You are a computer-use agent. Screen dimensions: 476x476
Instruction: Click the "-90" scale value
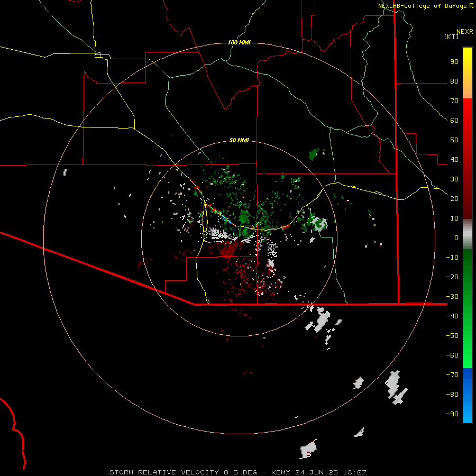pyautogui.click(x=452, y=414)
